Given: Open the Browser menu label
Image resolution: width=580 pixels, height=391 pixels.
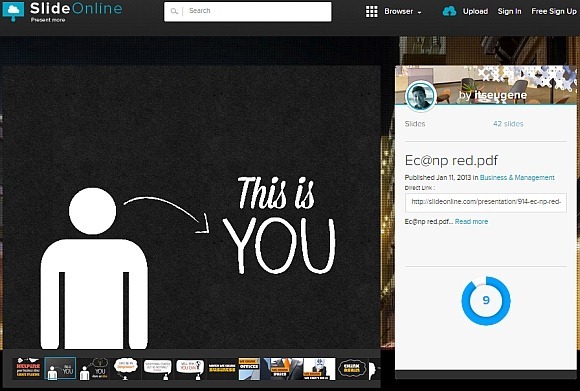Looking at the screenshot, I should click(398, 11).
